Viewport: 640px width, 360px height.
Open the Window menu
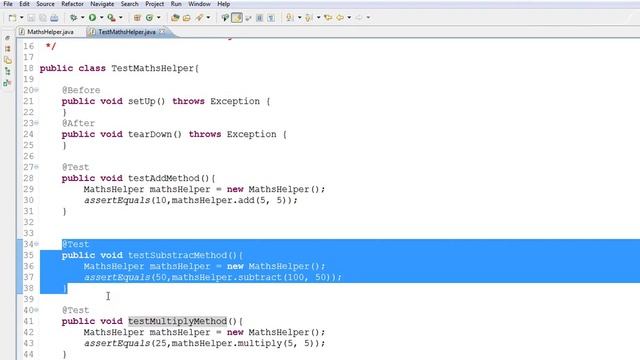199,4
